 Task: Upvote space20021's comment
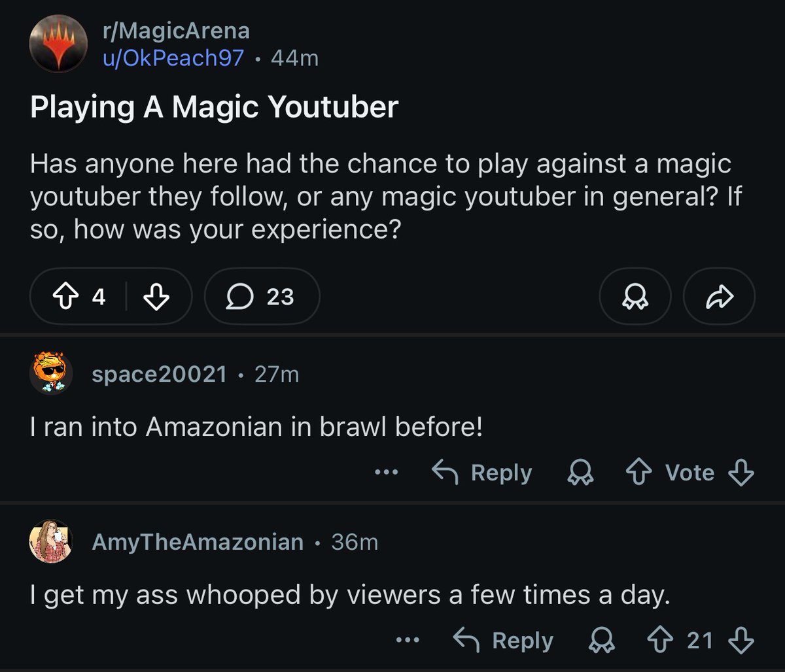click(x=638, y=472)
